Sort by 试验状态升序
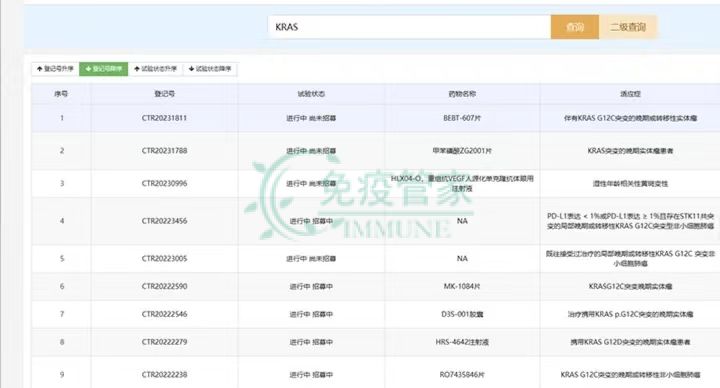 point(156,69)
